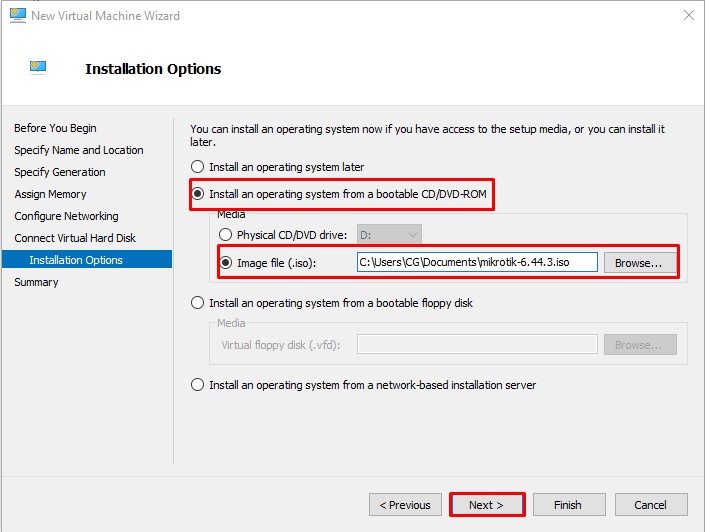Screen dimensions: 705x532
Task: Click the ISO image file path field
Action: 476,262
